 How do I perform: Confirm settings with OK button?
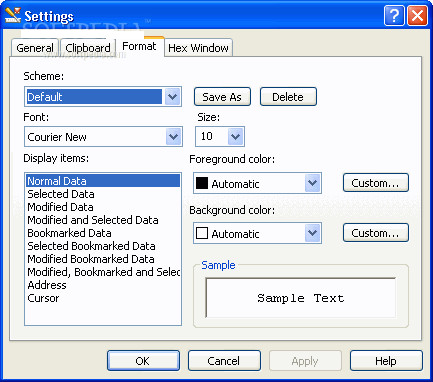(143, 361)
